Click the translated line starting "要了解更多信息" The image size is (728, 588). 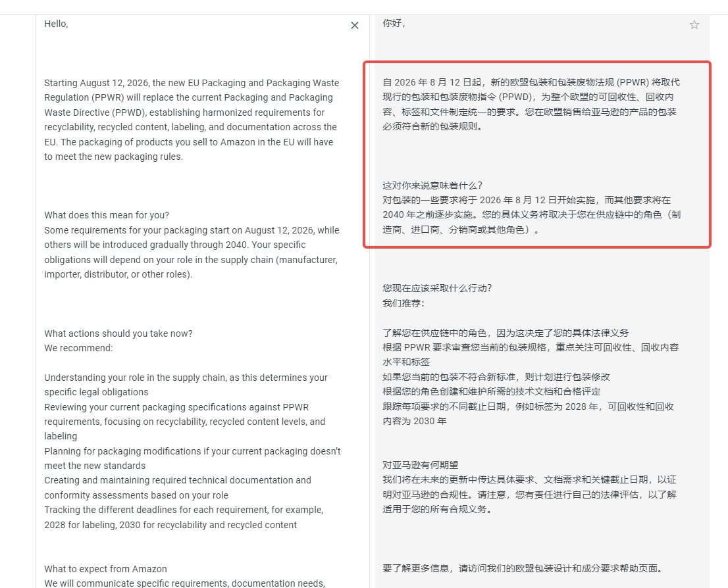[522, 568]
